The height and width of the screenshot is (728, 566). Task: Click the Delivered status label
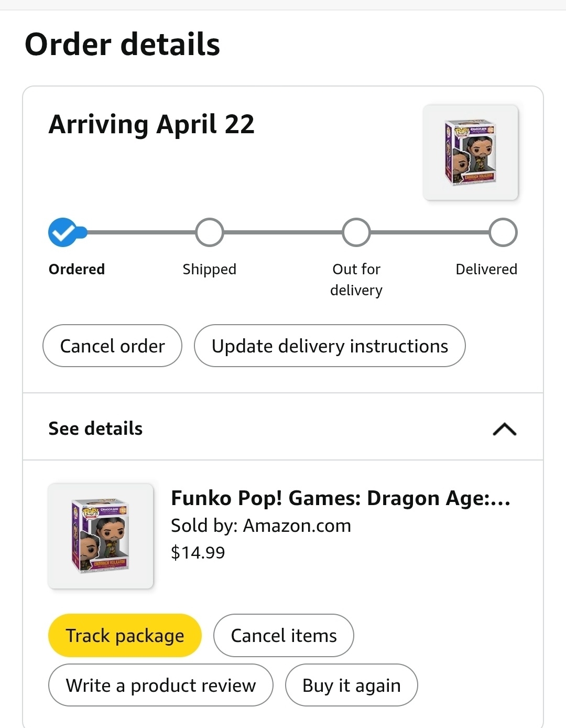486,269
